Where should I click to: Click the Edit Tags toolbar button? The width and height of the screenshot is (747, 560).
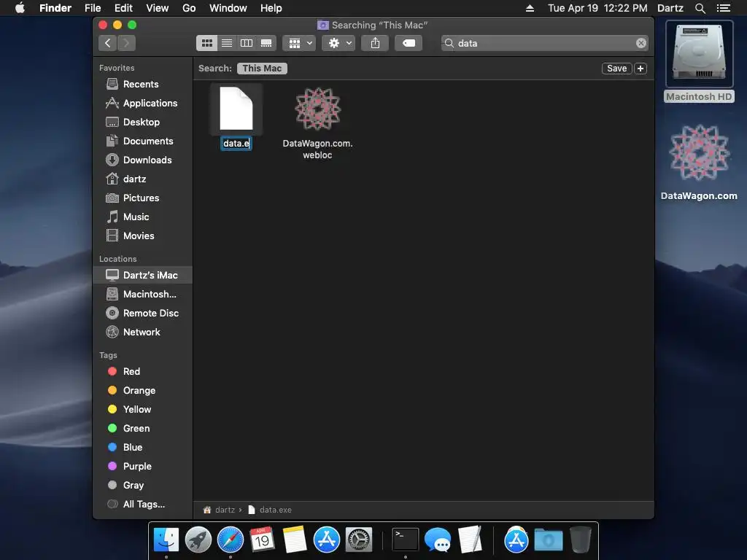[x=409, y=43]
